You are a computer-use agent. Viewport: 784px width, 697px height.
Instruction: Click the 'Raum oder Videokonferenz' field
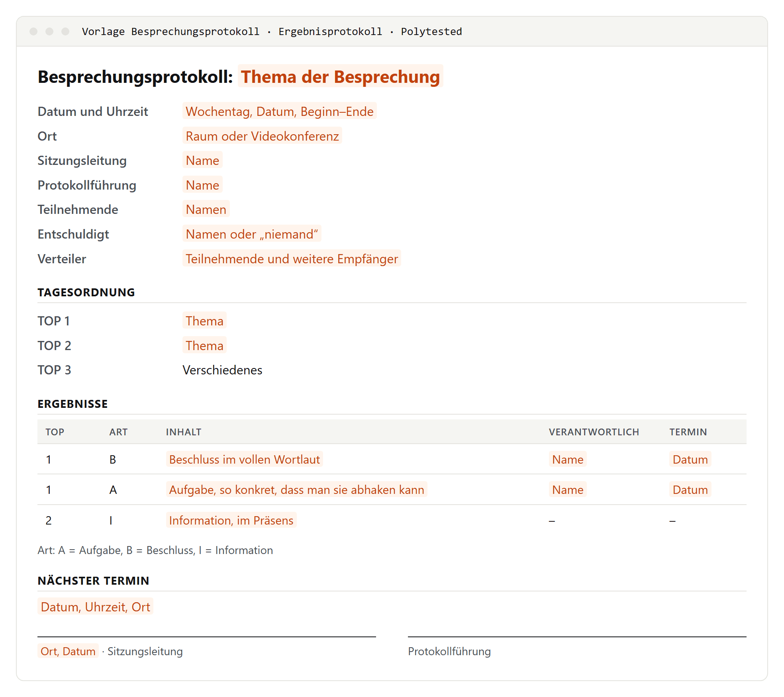262,136
